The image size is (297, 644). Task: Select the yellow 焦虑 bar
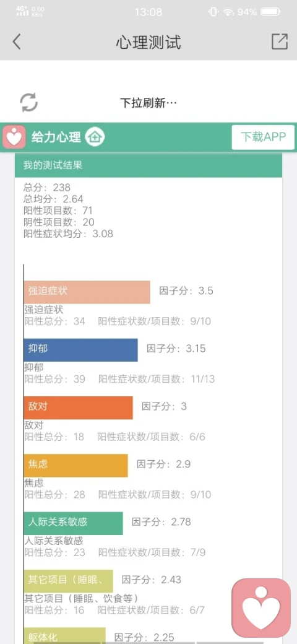pos(76,465)
